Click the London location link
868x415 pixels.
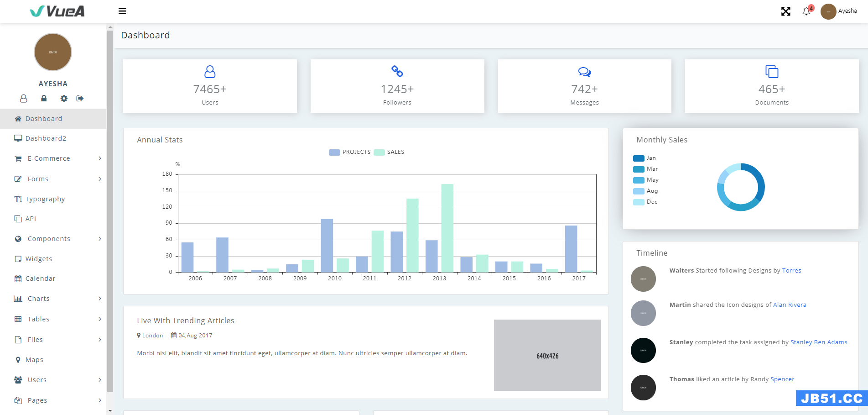tap(150, 336)
